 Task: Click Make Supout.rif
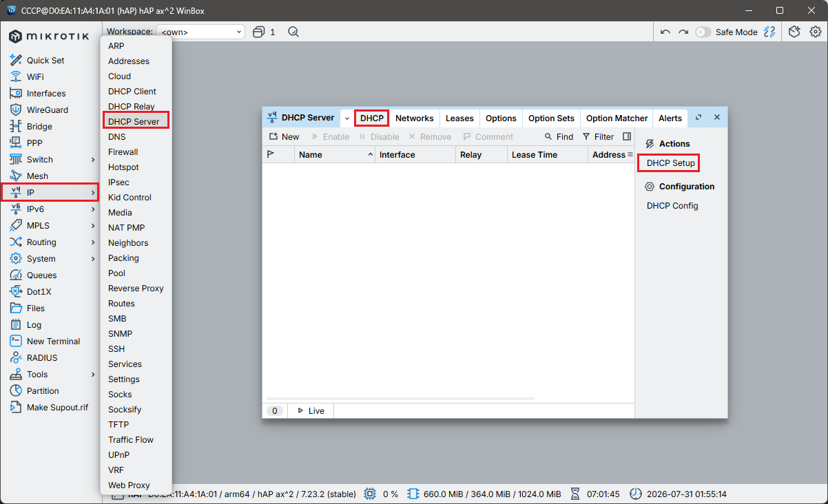pyautogui.click(x=57, y=408)
